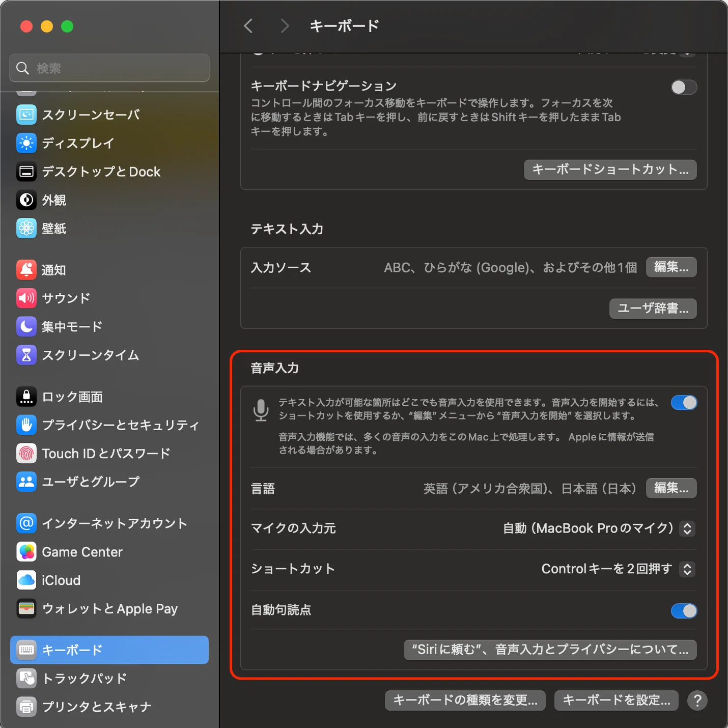Open Siriに頼む privacy info button

(550, 650)
